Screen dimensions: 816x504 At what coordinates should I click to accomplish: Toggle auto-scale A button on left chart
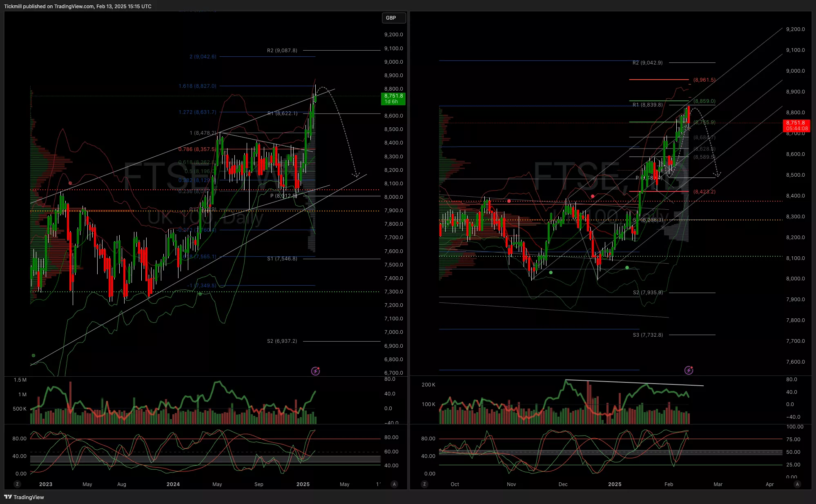coord(394,484)
